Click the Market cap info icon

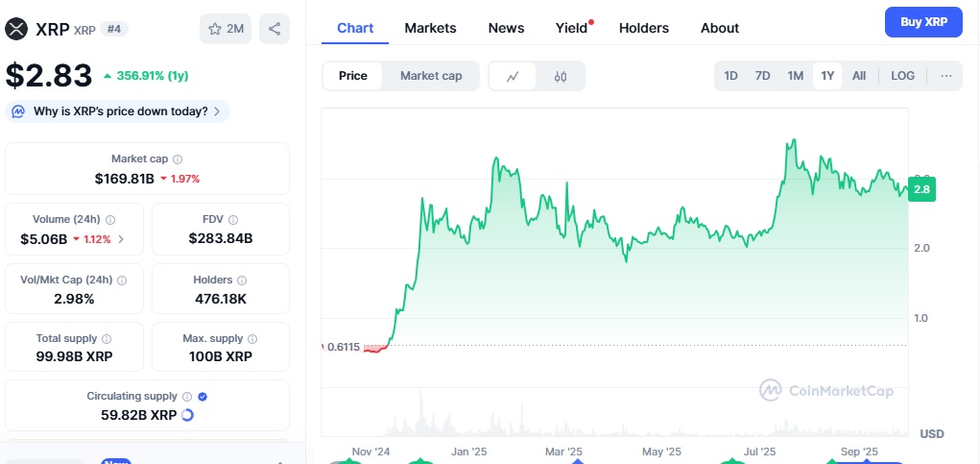pos(178,159)
